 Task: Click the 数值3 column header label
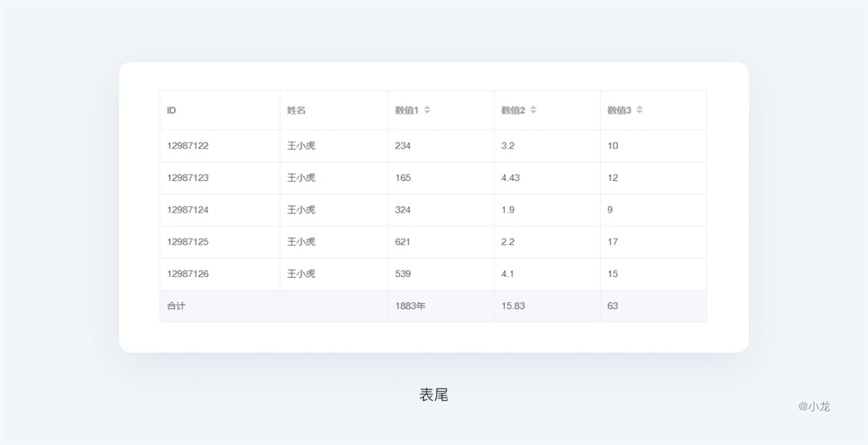[x=619, y=111]
